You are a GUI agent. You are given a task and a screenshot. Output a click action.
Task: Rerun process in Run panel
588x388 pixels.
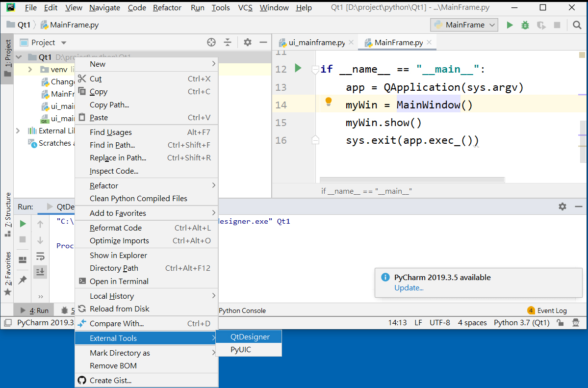tap(23, 224)
